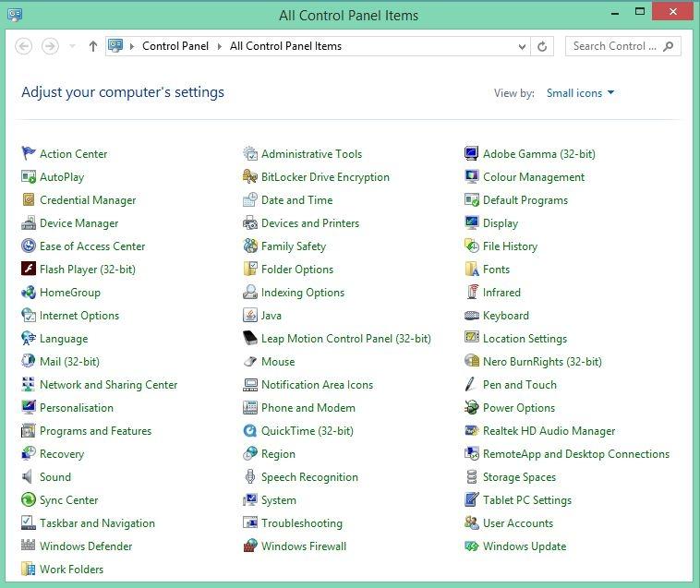Open the Tablet PC Settings link
The image size is (700, 588).
pyautogui.click(x=527, y=500)
